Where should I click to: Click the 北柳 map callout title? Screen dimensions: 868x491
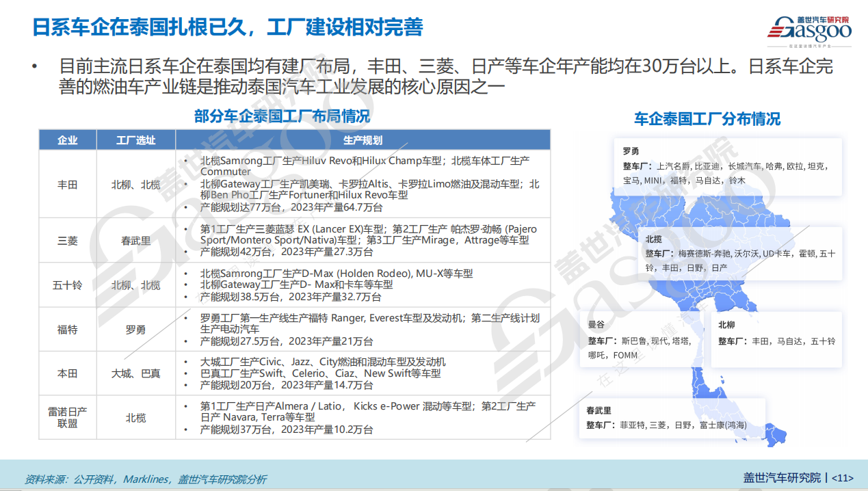click(726, 326)
